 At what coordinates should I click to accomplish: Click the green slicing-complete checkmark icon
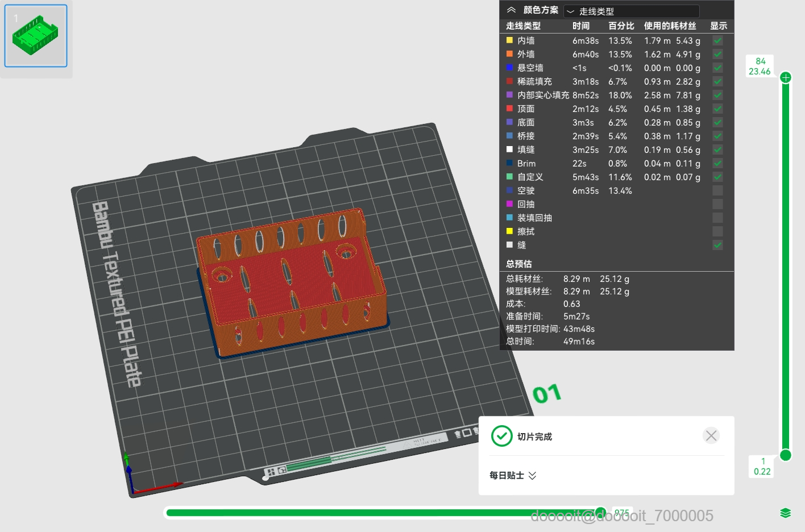502,436
